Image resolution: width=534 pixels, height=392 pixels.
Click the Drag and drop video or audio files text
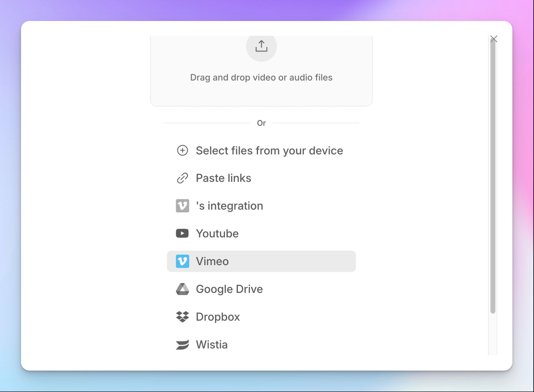point(261,77)
